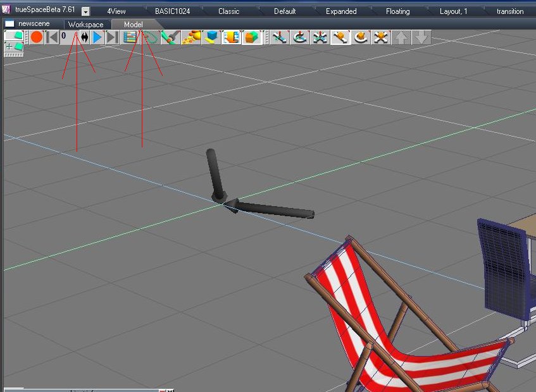This screenshot has height=392, width=536.
Task: Switch to the BASIC1024 layout tab
Action: tap(172, 11)
